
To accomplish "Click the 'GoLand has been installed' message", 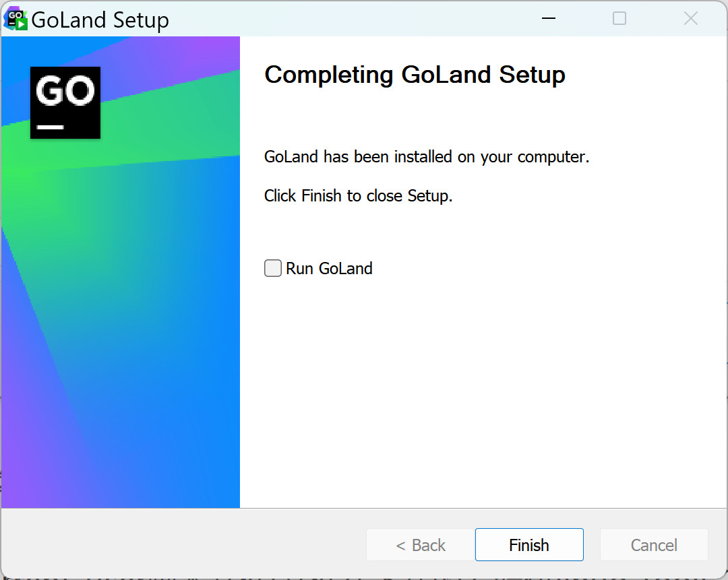I will [427, 158].
